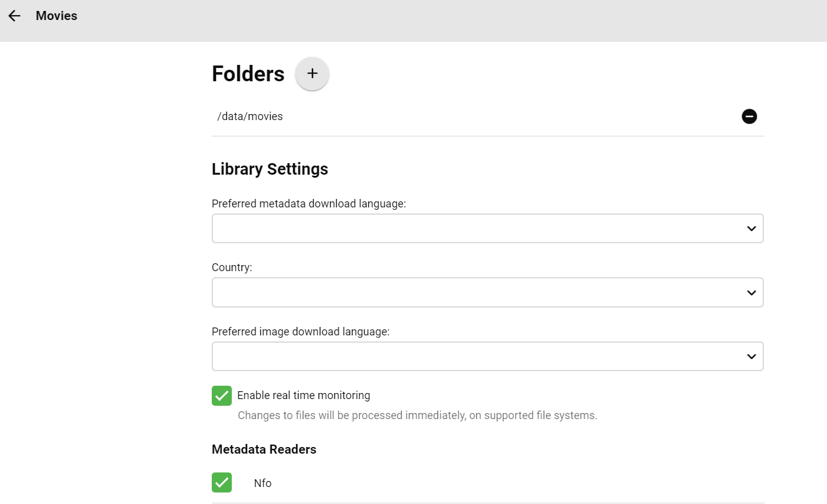Screen dimensions: 827x504
Task: Open Preferred image download language dropdown
Action: [x=487, y=357]
